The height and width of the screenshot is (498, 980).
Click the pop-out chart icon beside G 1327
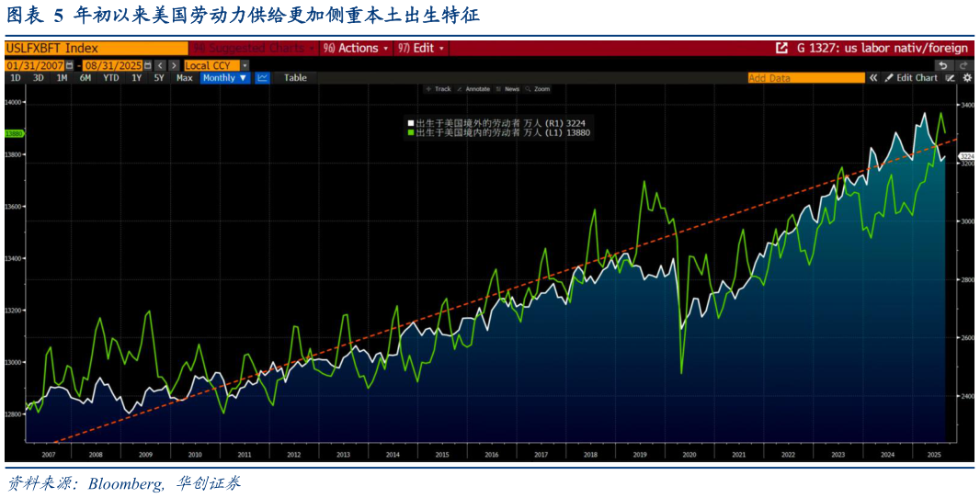[781, 48]
